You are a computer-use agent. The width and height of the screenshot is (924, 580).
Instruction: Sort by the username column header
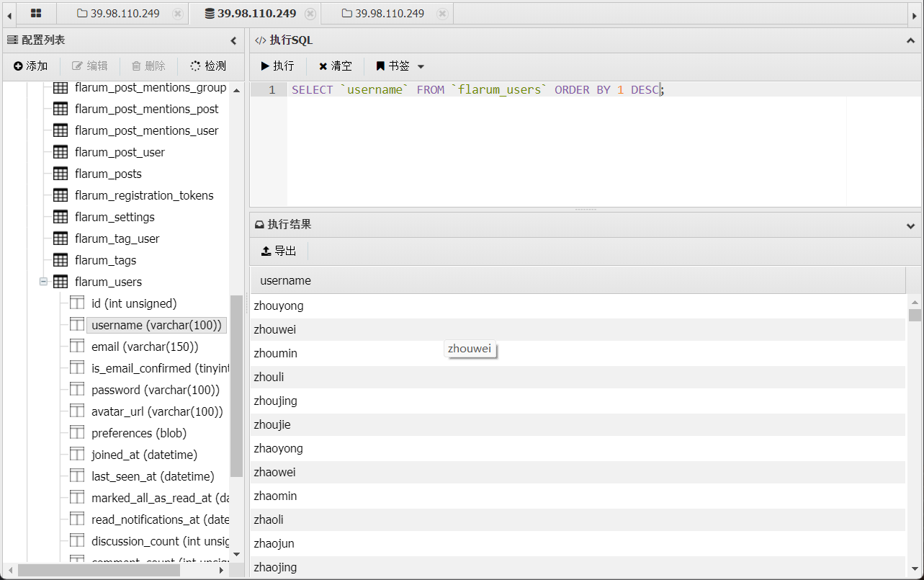578,280
